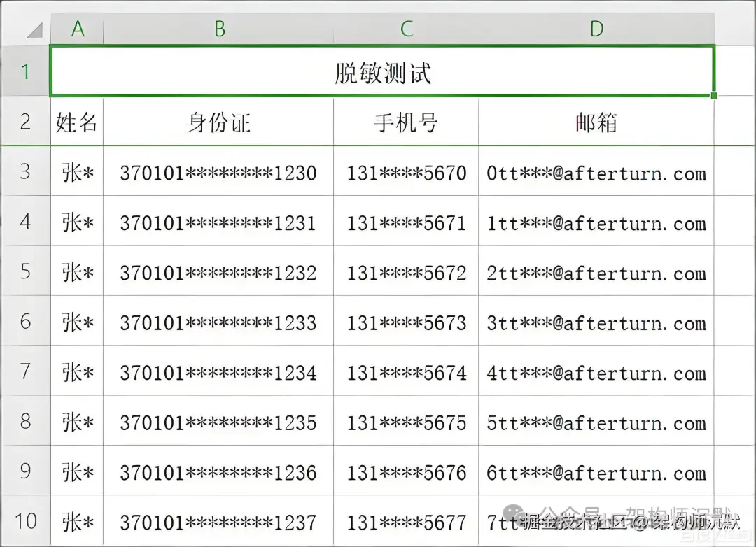Select row 4 header
The width and height of the screenshot is (756, 547).
[25, 221]
